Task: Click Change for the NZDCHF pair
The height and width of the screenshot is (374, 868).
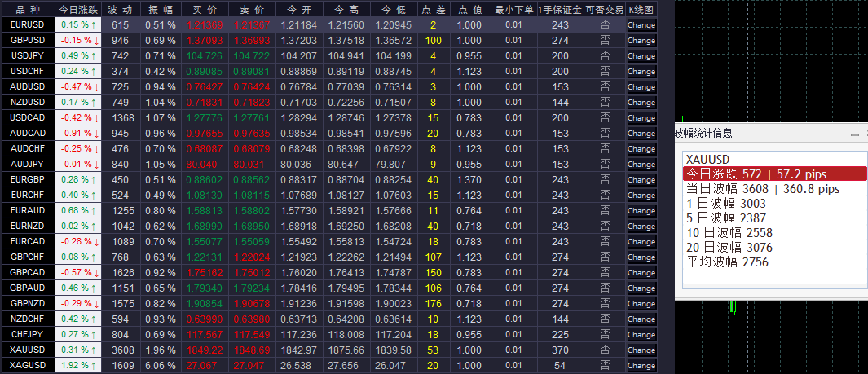Action: pos(641,319)
